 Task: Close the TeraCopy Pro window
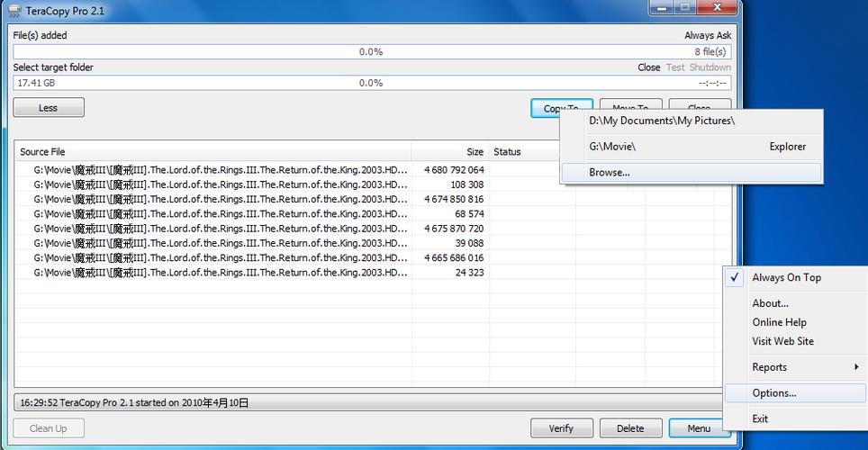(718, 8)
